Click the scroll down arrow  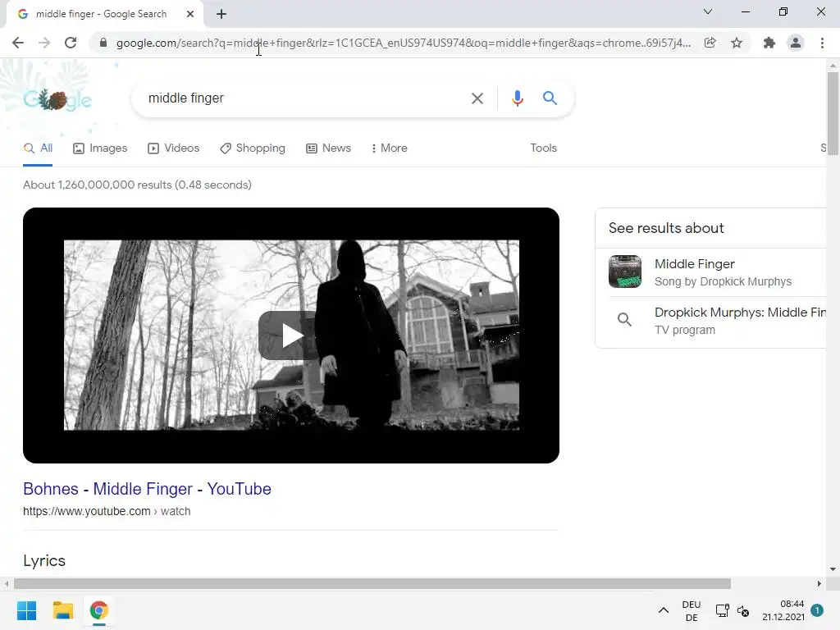coord(833,569)
